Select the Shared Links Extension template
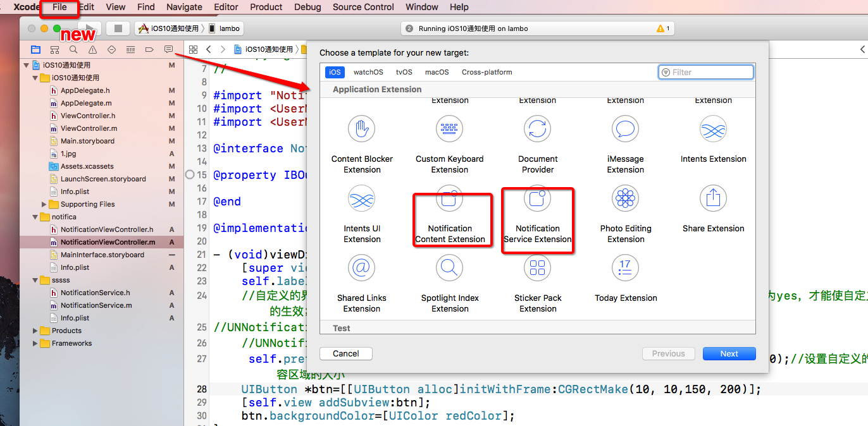Viewport: 868px width, 426px height. [362, 284]
